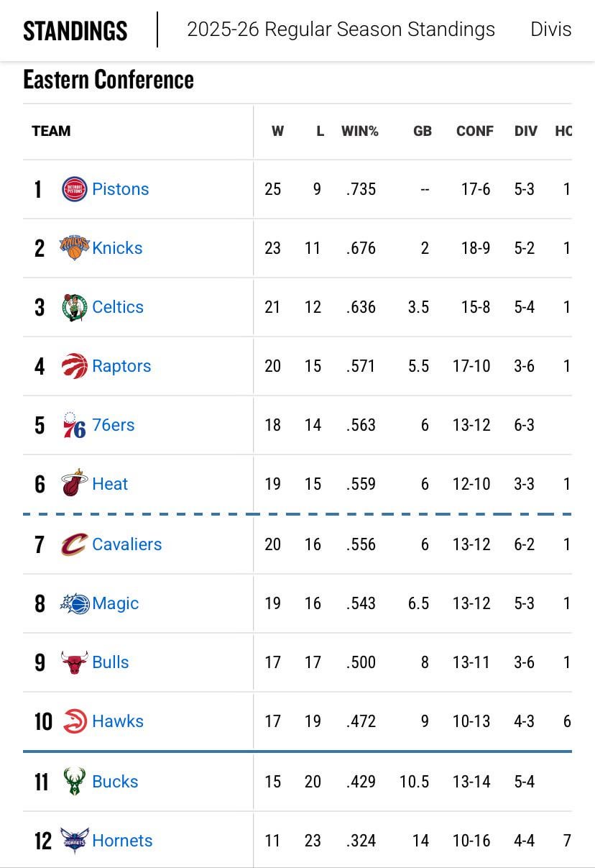Image resolution: width=595 pixels, height=868 pixels.
Task: Click the New York Knicks logo
Action: point(74,248)
